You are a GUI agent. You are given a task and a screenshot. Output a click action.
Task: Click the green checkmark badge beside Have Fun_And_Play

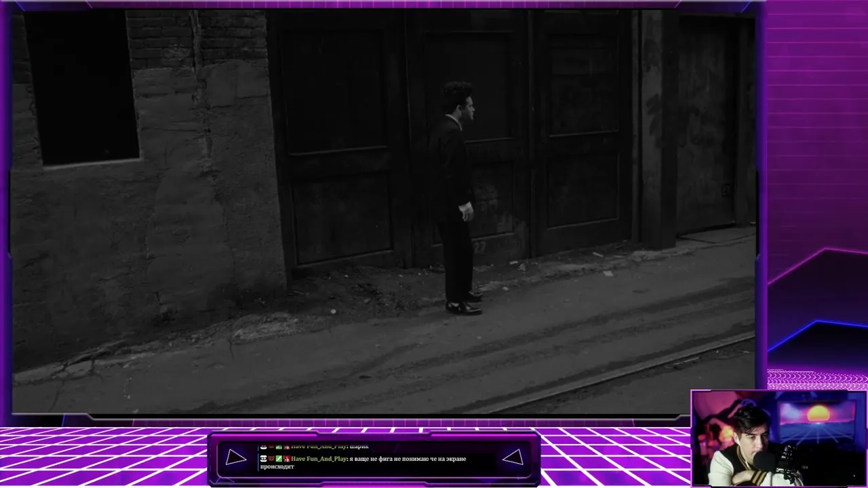click(279, 459)
